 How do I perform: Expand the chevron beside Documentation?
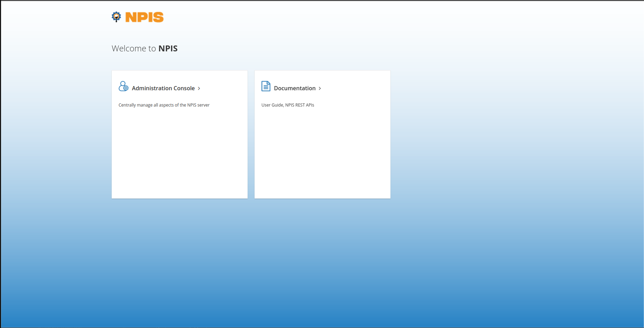320,89
